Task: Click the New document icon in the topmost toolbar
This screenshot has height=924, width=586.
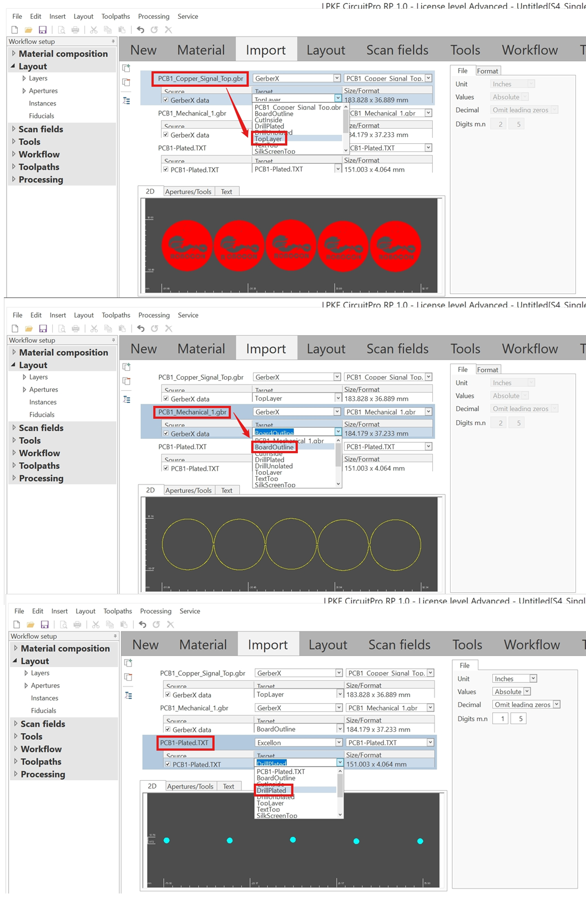Action: pos(15,30)
